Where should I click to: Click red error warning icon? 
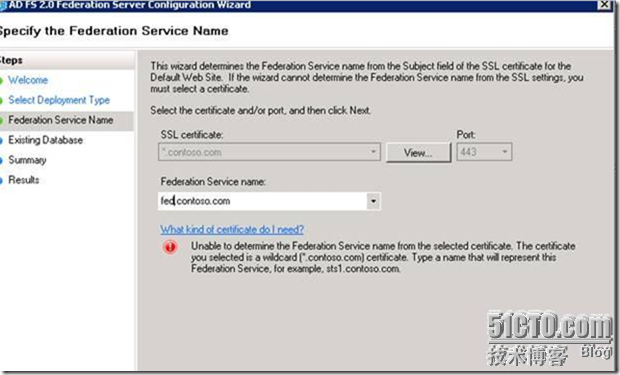[x=170, y=247]
